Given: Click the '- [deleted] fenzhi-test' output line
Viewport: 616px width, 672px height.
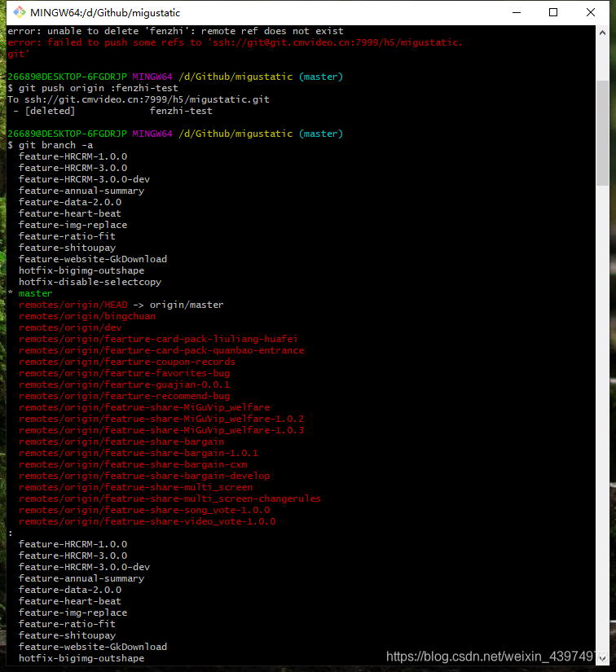Looking at the screenshot, I should 112,111.
